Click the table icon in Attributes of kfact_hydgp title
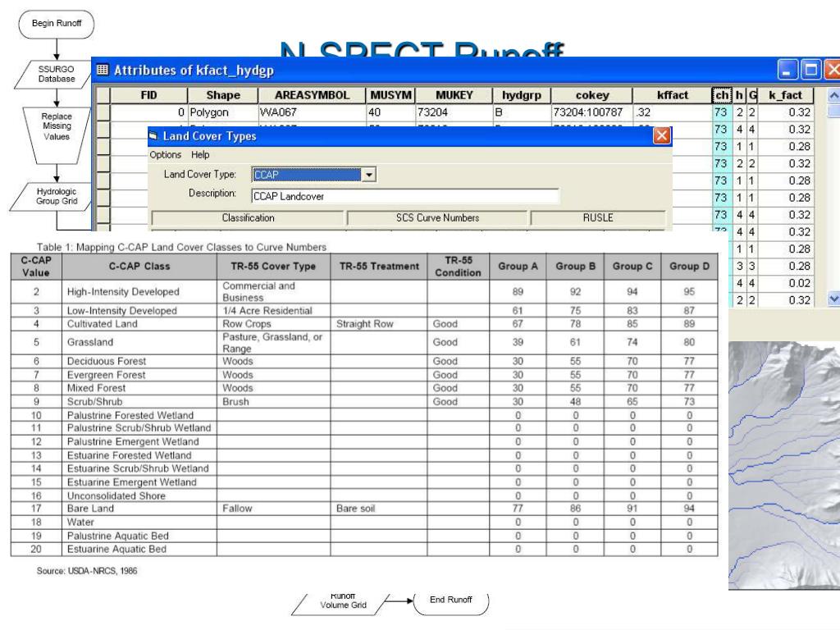This screenshot has width=840, height=630. 103,70
